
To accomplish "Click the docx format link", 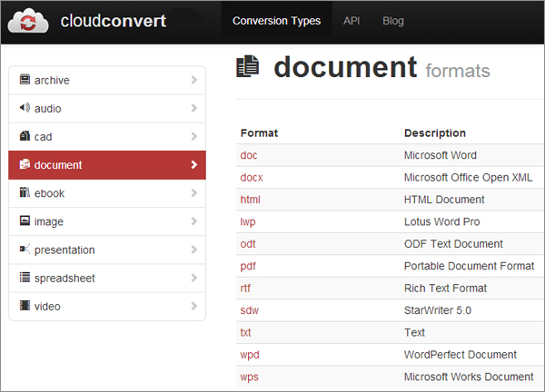I will (x=252, y=177).
